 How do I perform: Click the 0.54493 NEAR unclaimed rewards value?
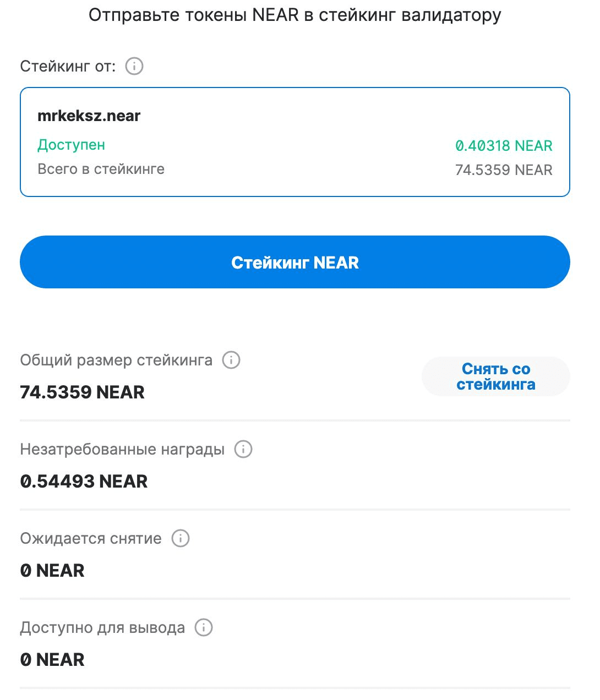(84, 482)
